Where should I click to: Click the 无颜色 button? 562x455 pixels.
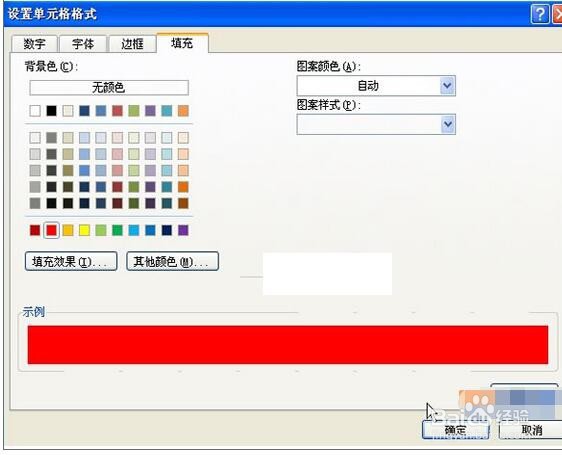pyautogui.click(x=109, y=87)
